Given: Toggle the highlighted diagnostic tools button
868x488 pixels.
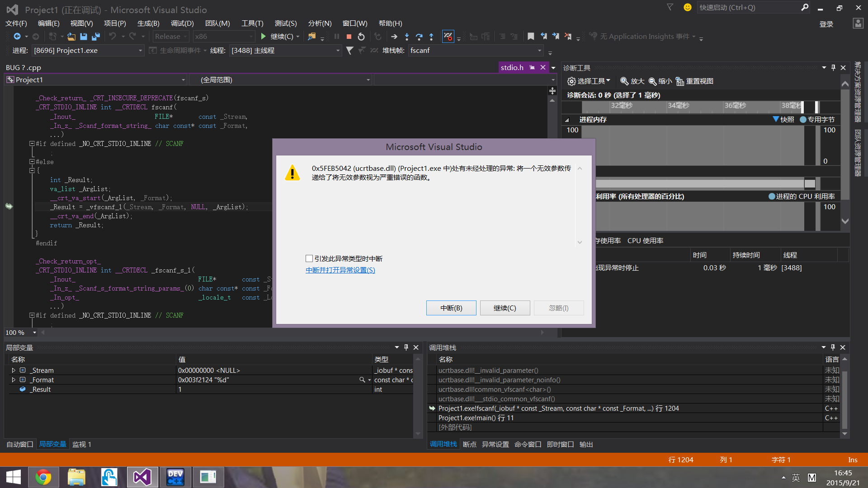Looking at the screenshot, I should tap(448, 37).
